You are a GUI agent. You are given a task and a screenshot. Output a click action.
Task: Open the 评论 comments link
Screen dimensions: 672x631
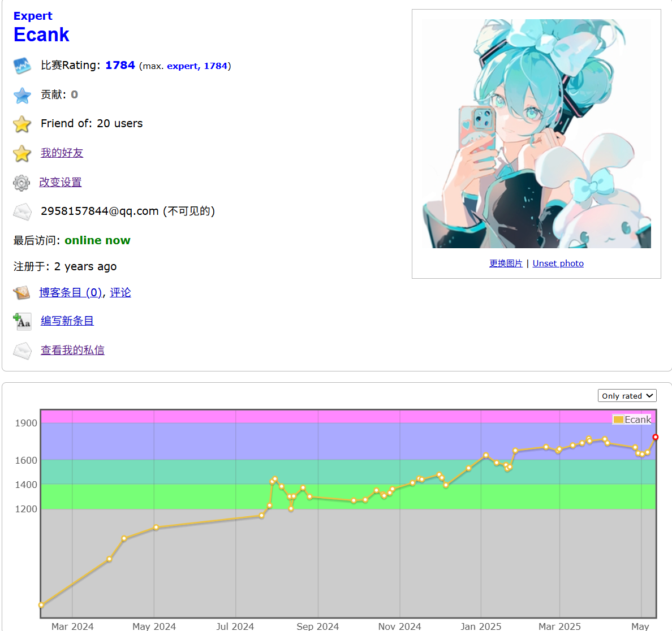point(120,292)
